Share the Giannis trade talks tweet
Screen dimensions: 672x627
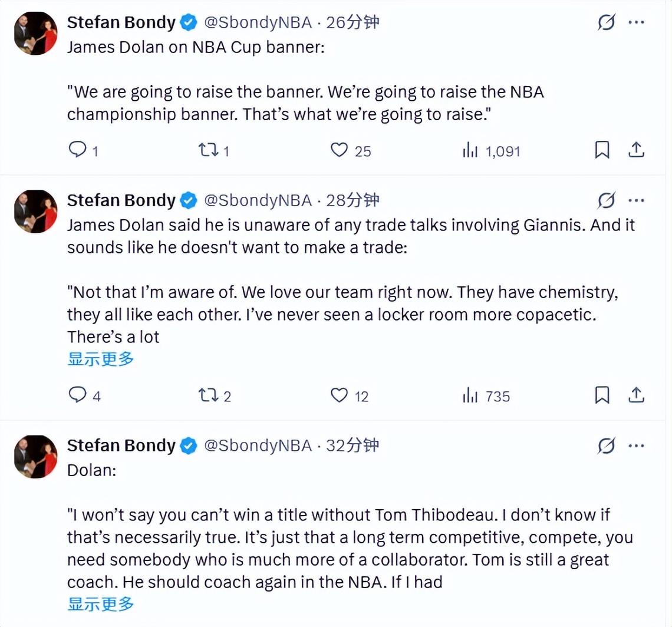(x=637, y=395)
